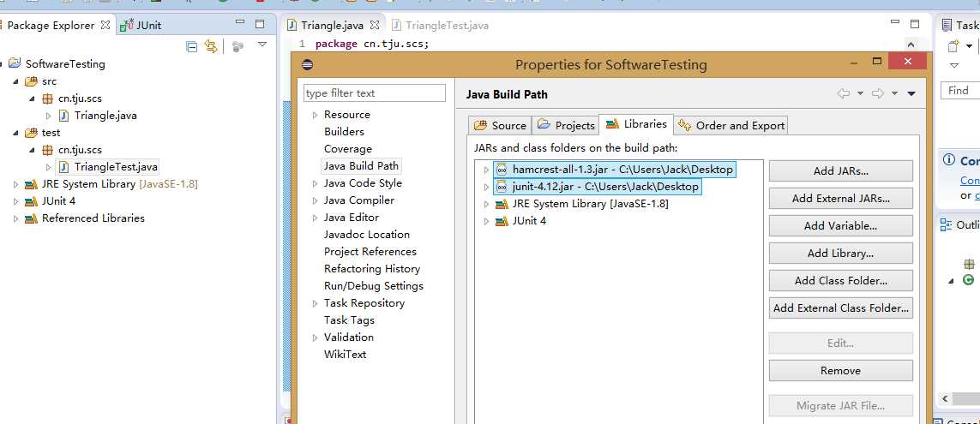Open back history dropdown arrow

[x=860, y=93]
